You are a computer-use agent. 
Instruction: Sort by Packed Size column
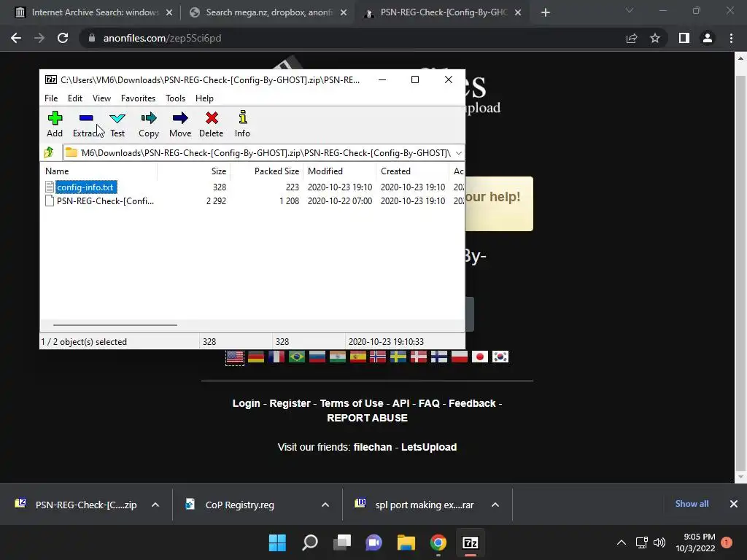coord(267,171)
